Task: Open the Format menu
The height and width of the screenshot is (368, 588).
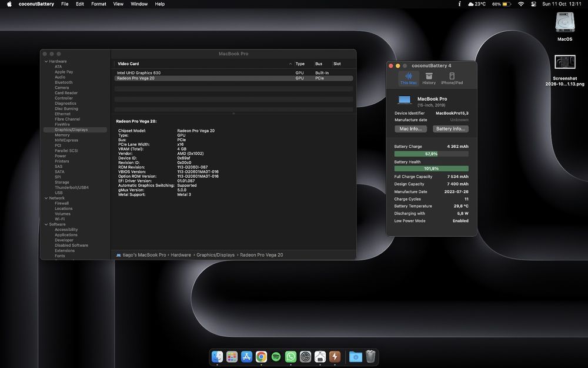Action: (x=99, y=4)
